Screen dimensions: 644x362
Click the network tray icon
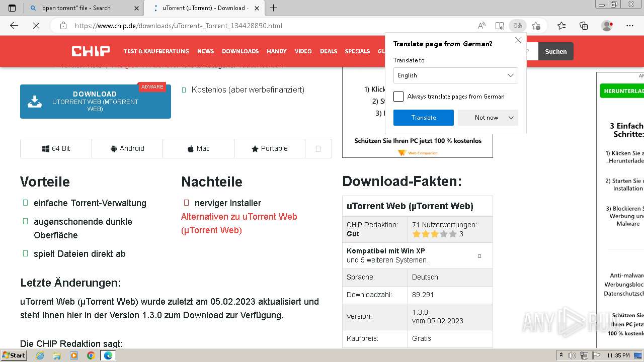pyautogui.click(x=584, y=355)
